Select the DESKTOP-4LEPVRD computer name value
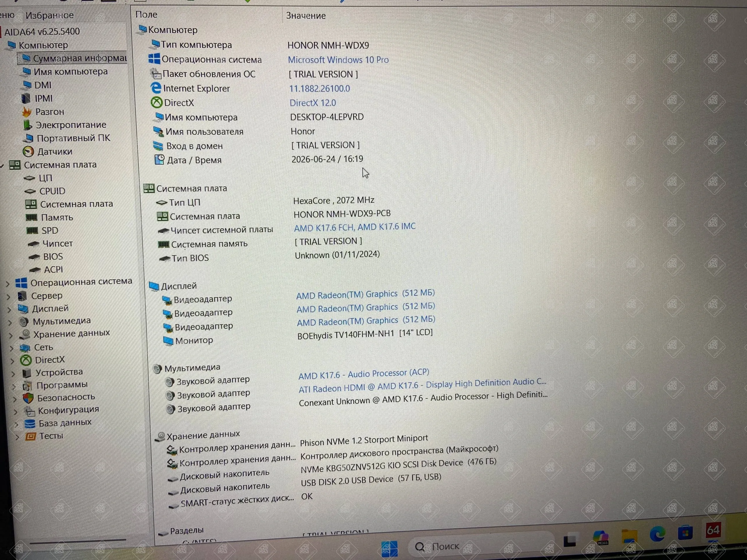Image resolution: width=747 pixels, height=560 pixels. coord(327,117)
